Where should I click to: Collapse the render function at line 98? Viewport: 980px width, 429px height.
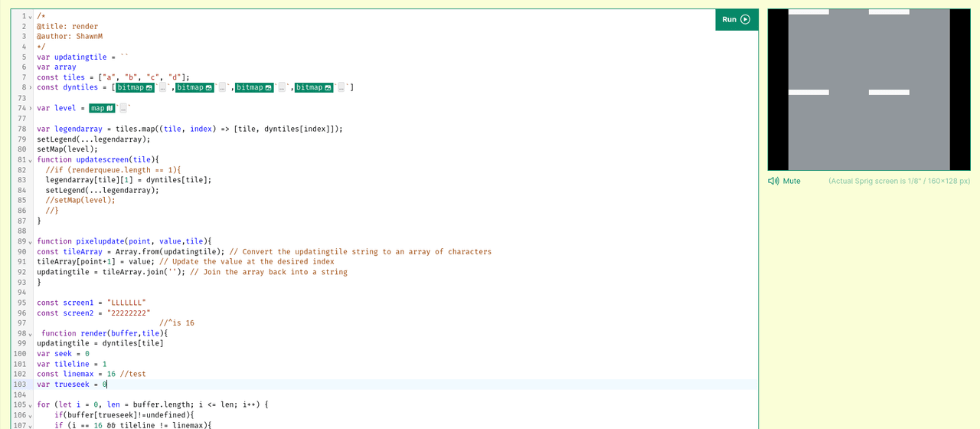[30, 334]
